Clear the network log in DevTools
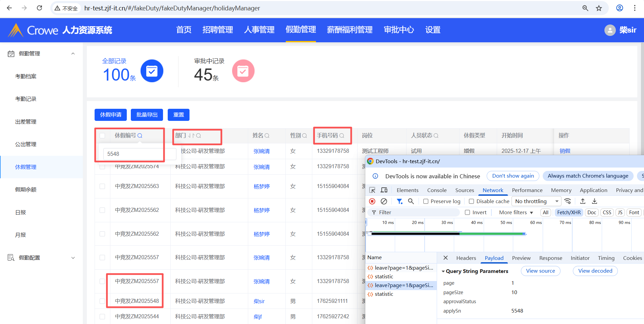Image resolution: width=644 pixels, height=324 pixels. tap(384, 201)
